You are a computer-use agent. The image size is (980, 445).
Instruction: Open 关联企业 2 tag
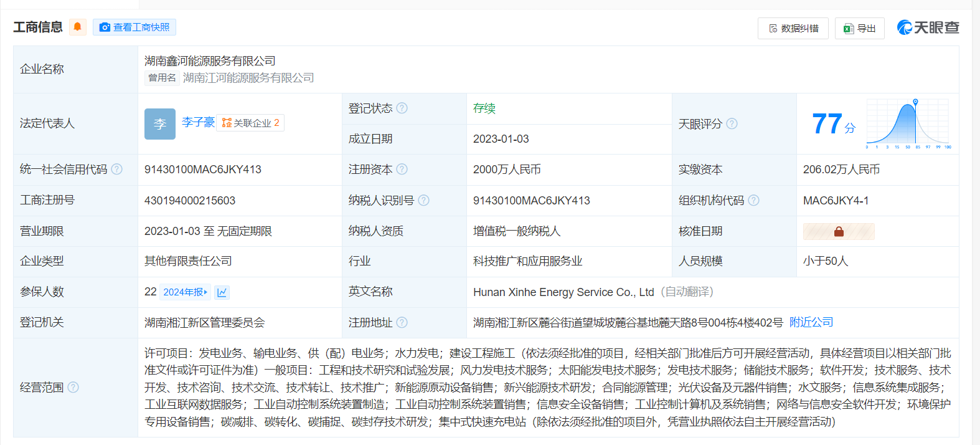tap(250, 123)
